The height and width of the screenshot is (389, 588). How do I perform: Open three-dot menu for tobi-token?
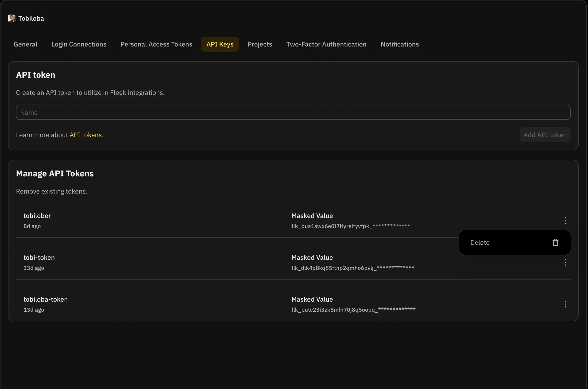pyautogui.click(x=565, y=262)
